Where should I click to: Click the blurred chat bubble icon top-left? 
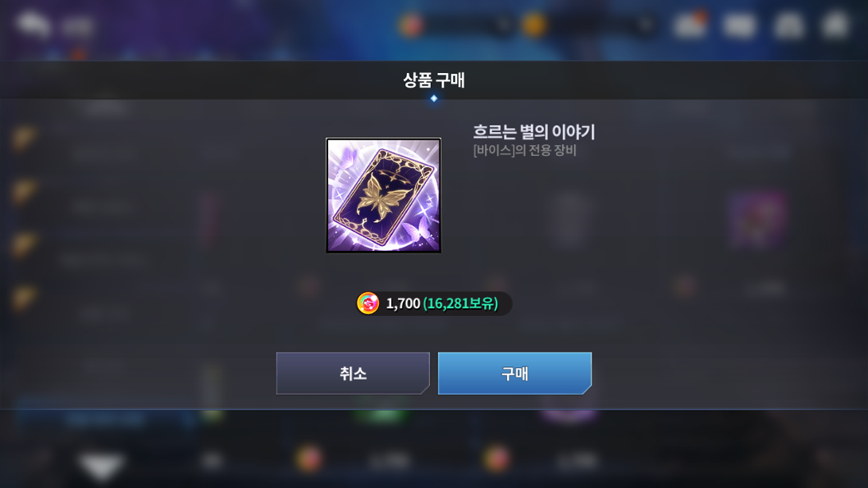pyautogui.click(x=33, y=25)
